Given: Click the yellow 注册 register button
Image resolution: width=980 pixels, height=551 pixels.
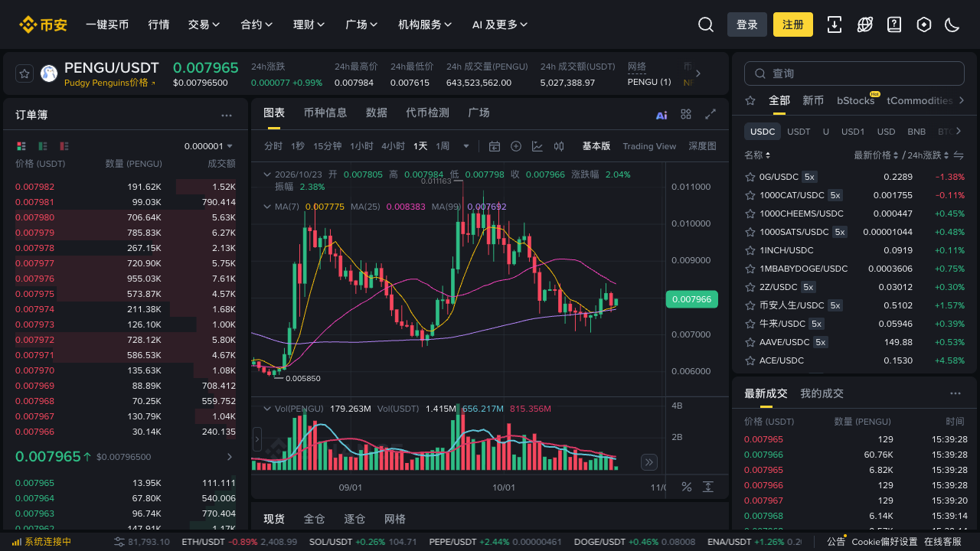Looking at the screenshot, I should (793, 24).
